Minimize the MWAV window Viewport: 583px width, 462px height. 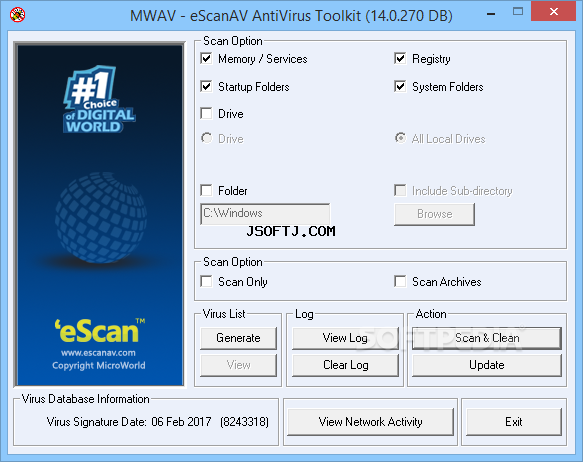coord(491,13)
